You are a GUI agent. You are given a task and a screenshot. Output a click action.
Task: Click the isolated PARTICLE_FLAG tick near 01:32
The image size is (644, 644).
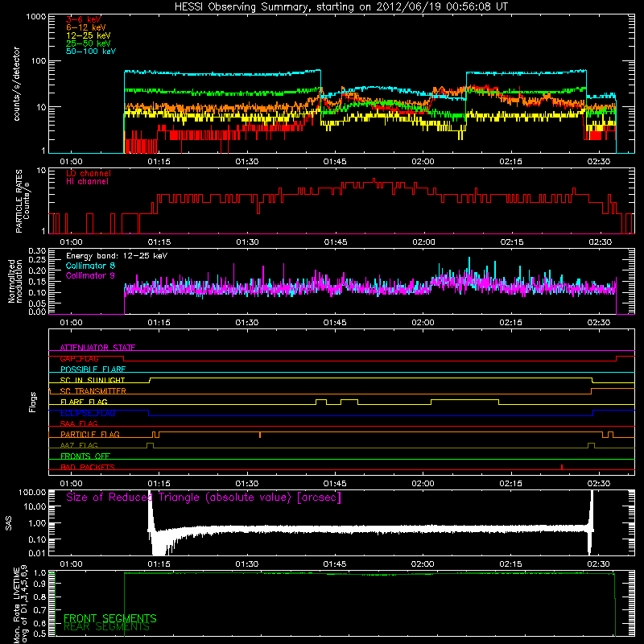(x=260, y=435)
